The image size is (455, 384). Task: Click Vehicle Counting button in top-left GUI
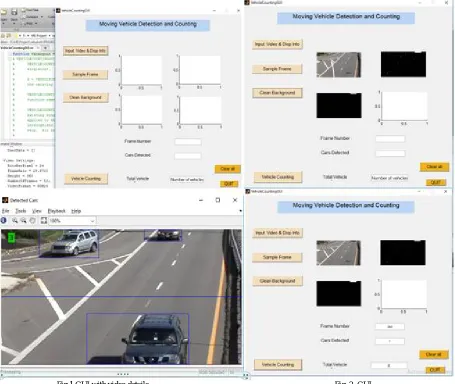click(86, 179)
